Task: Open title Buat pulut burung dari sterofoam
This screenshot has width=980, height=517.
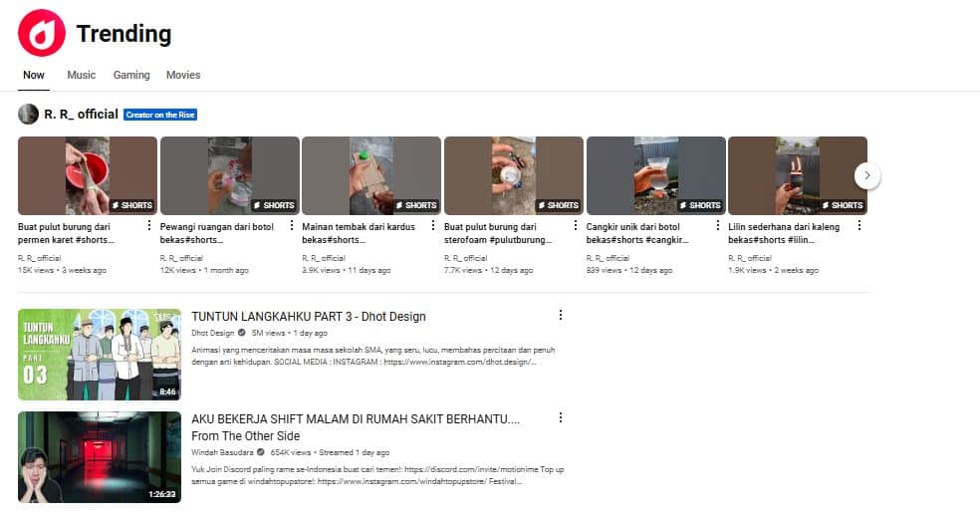Action: tap(498, 233)
